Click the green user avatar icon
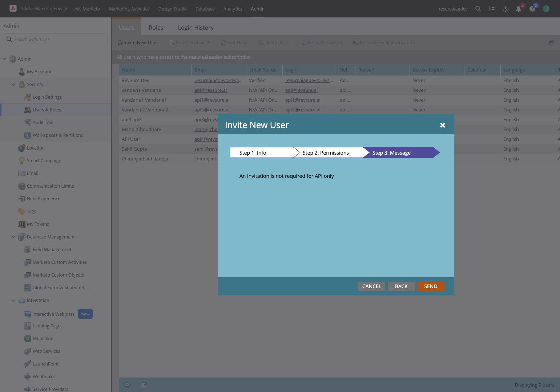 [x=546, y=9]
